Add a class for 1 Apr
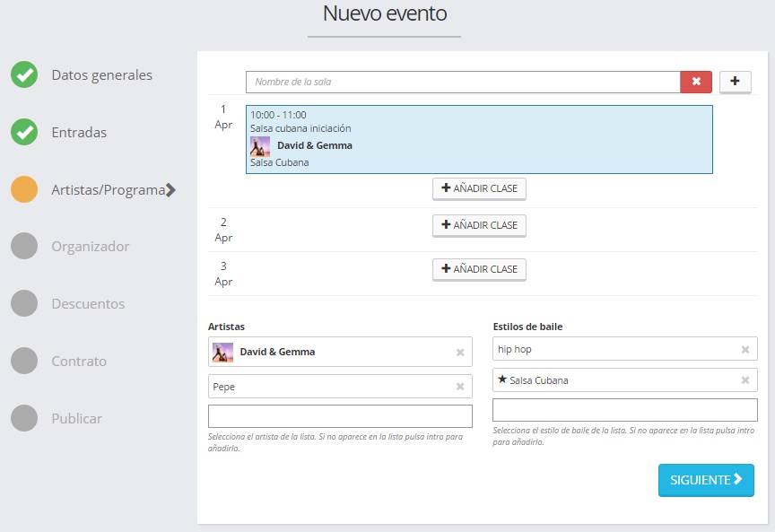This screenshot has width=775, height=532. (479, 188)
